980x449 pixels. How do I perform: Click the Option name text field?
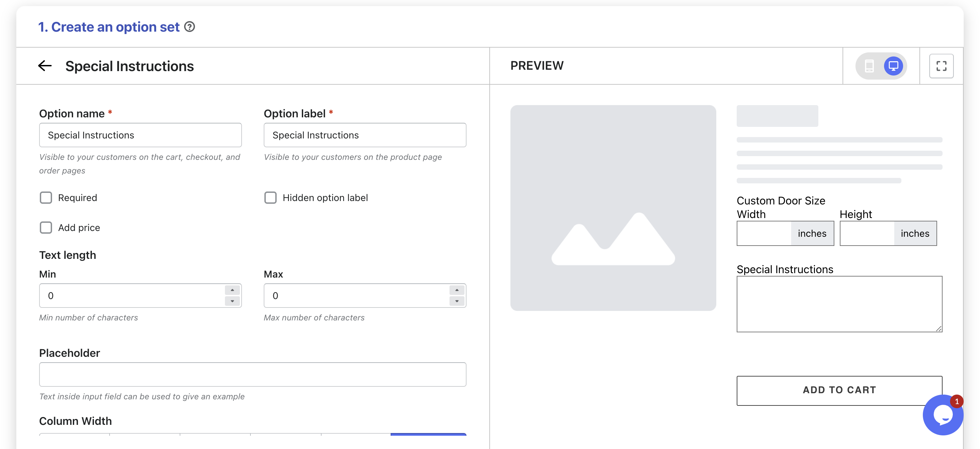click(x=140, y=135)
